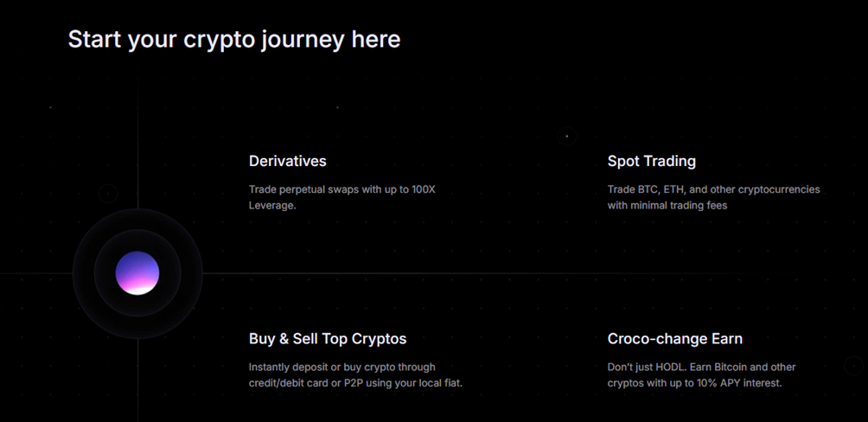This screenshot has width=868, height=422.
Task: Click the faint circle left of Derivatives
Action: [108, 194]
